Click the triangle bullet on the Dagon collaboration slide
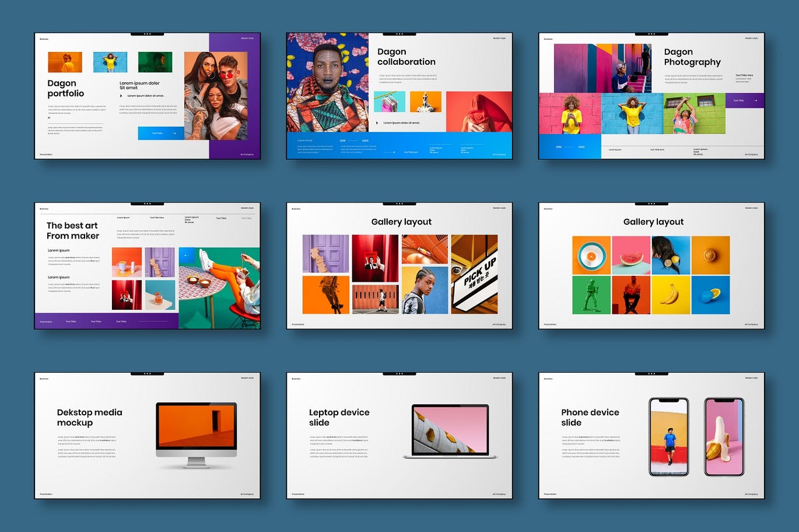The height and width of the screenshot is (532, 799). click(x=377, y=123)
